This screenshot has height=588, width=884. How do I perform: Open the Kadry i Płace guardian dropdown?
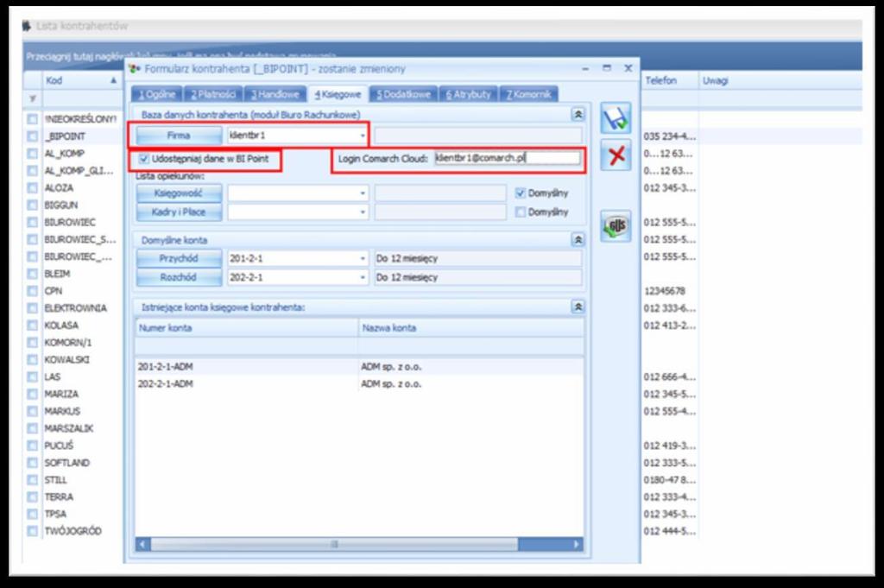point(363,212)
